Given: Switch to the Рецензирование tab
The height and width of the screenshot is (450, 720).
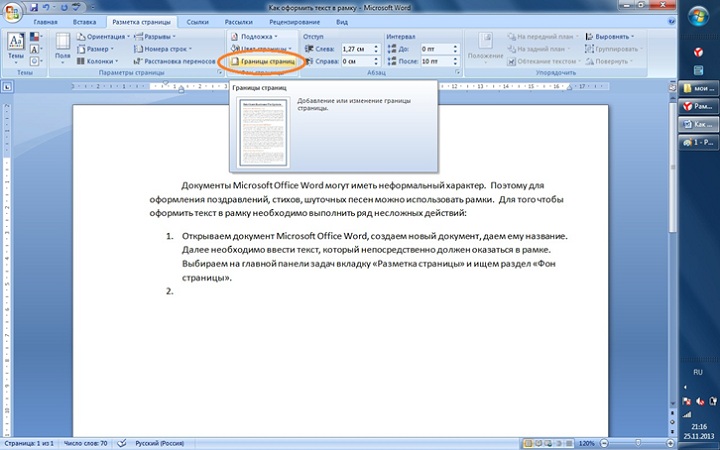Looking at the screenshot, I should 295,22.
